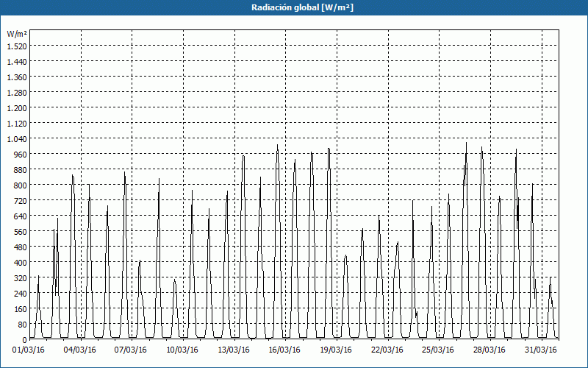Click the 31/03/16 date label

point(541,350)
